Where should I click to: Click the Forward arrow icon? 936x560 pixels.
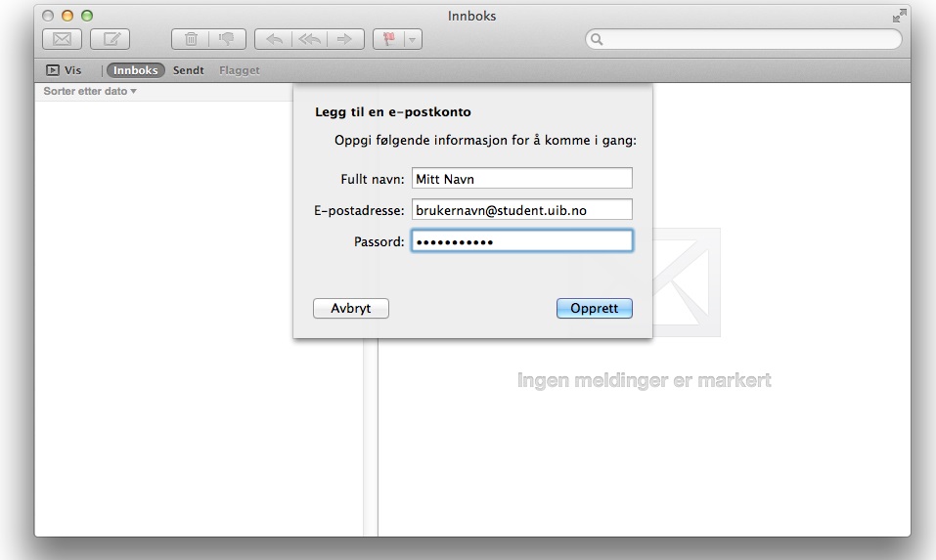click(x=344, y=39)
